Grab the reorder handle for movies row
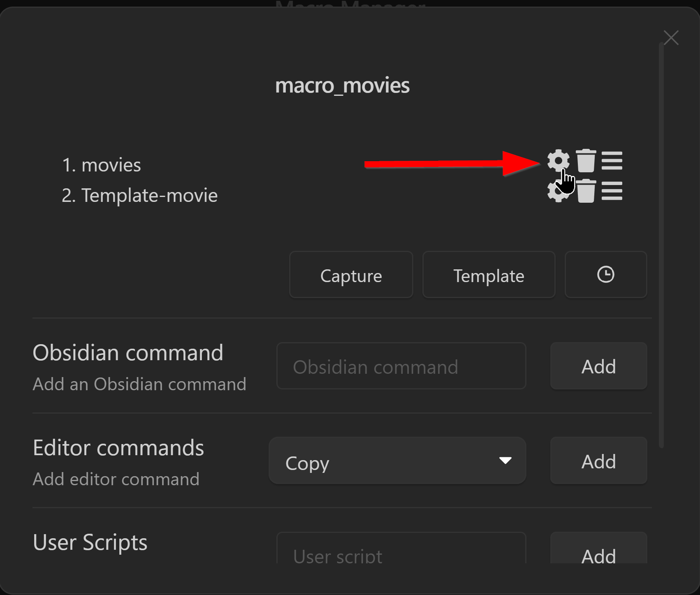Screen dimensions: 700x595 612,161
